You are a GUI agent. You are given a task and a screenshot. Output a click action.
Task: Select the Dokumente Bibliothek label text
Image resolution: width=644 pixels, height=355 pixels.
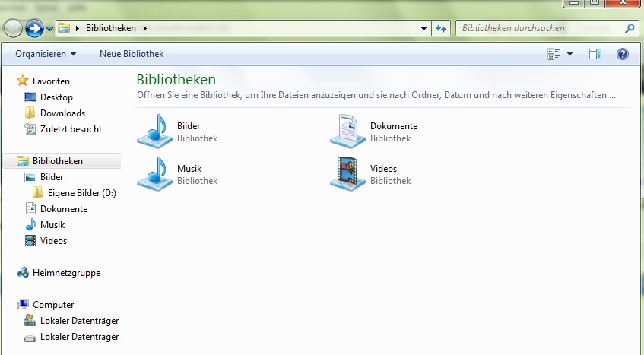[394, 132]
